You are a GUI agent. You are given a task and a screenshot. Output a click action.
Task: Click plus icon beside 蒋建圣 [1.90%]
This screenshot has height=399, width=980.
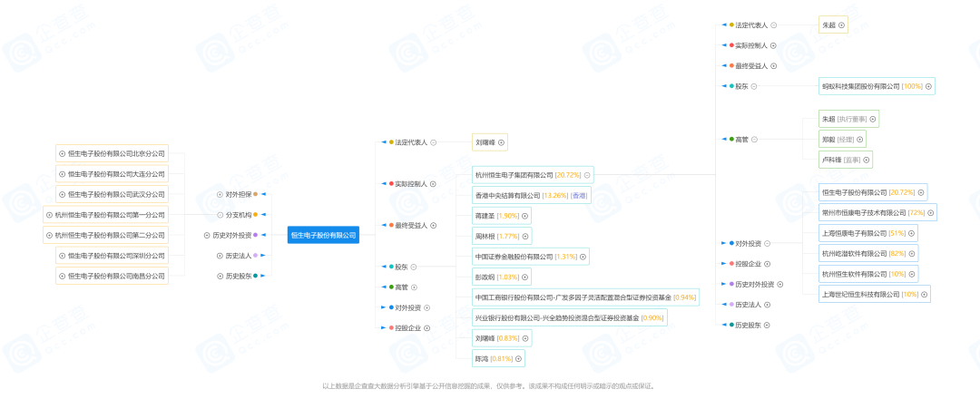[525, 216]
